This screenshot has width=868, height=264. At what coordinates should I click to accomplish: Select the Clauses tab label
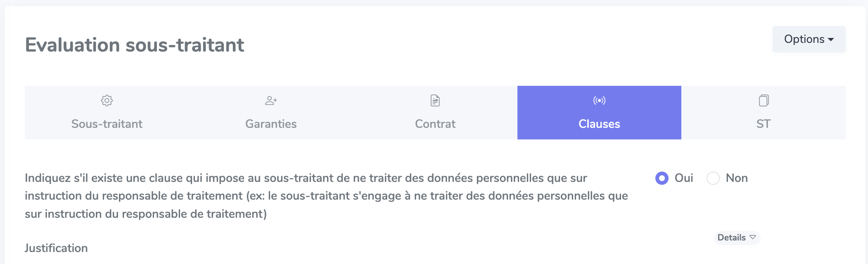599,124
